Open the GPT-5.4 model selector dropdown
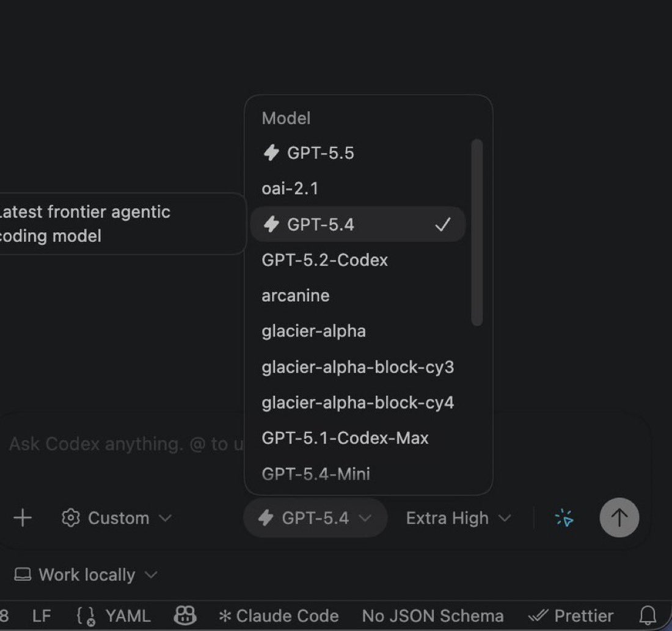Screen dimensions: 672x631 (315, 518)
